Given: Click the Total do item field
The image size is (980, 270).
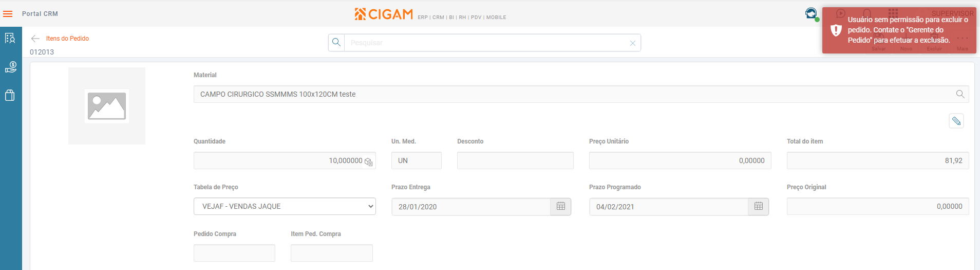Looking at the screenshot, I should point(878,160).
